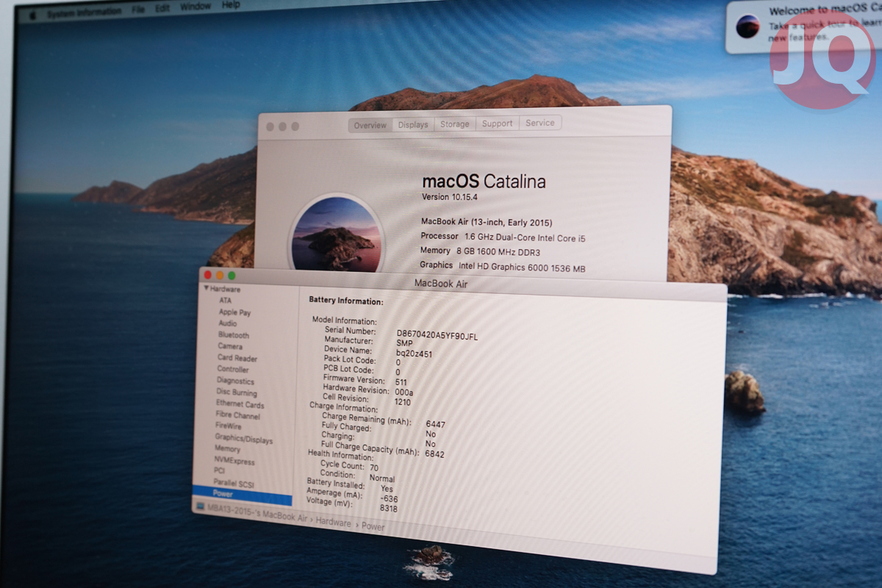Select Ethernet Cards in the sidebar

pyautogui.click(x=240, y=404)
